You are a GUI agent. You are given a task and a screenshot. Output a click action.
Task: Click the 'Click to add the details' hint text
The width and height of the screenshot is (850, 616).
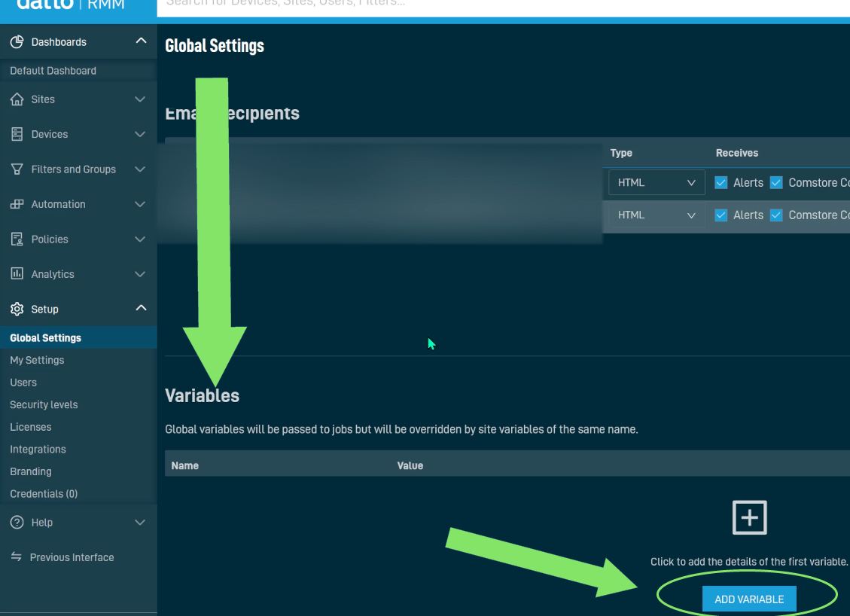pos(749,562)
